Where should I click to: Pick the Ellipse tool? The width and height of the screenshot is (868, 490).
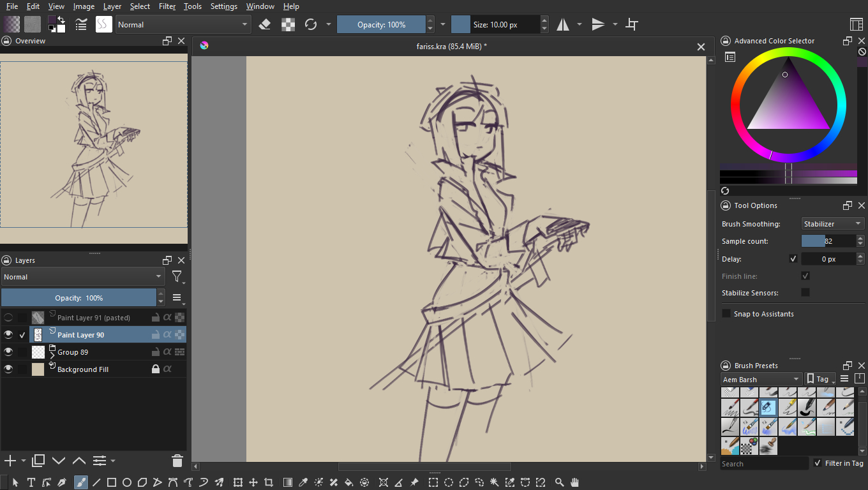pos(127,482)
